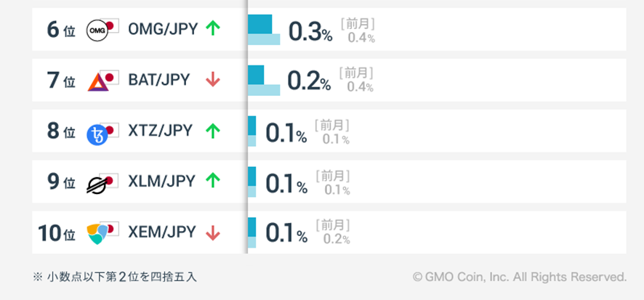Click the green up arrow beside OMG/JPY
This screenshot has width=644, height=300.
coord(212,28)
